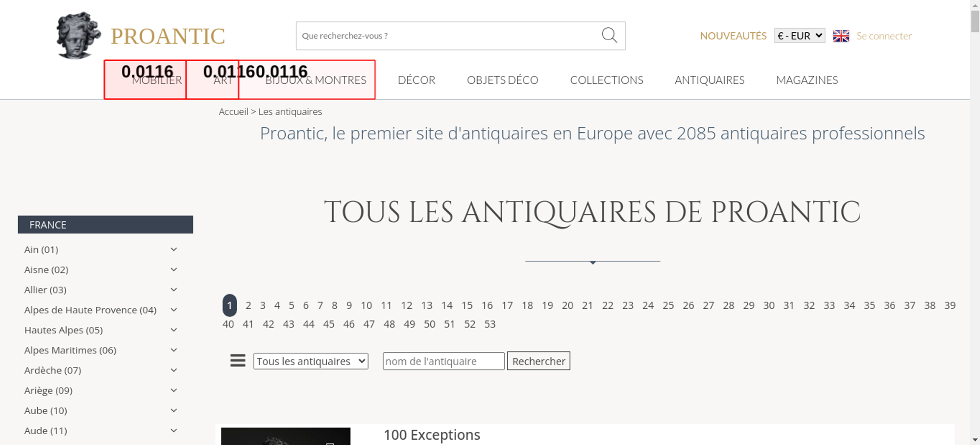Click the Accueil breadcrumb link
Image resolution: width=980 pixels, height=445 pixels.
[233, 112]
